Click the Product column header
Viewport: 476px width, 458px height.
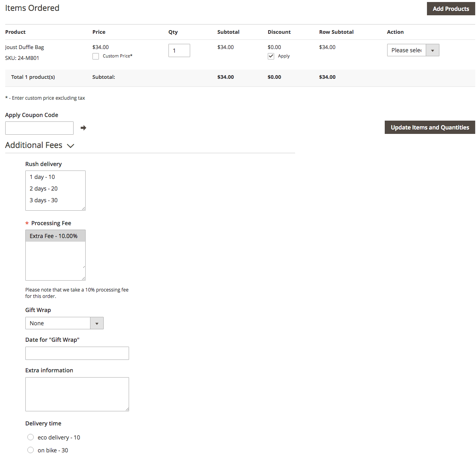[16, 32]
